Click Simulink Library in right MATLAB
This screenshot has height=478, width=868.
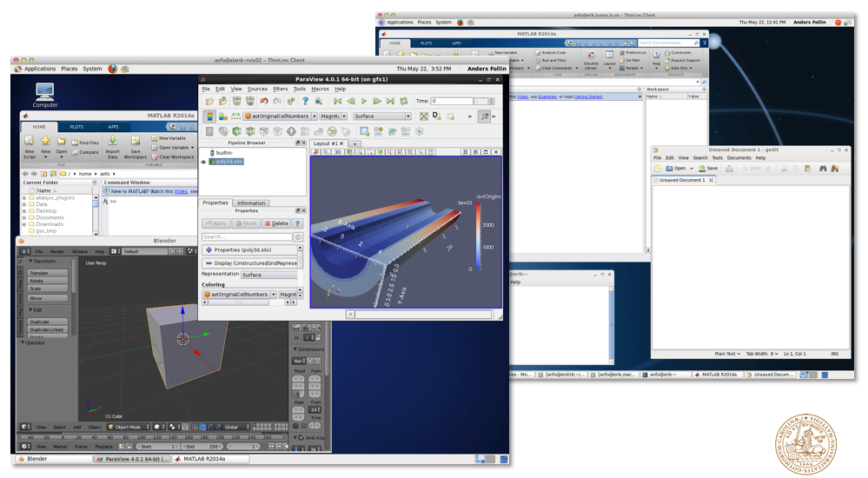591,60
